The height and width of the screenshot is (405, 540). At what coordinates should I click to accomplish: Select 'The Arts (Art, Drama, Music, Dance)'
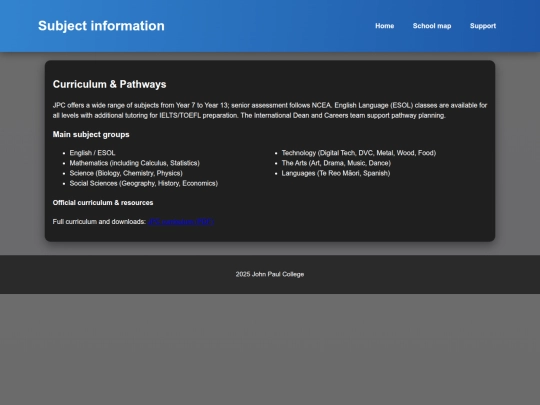click(x=336, y=163)
